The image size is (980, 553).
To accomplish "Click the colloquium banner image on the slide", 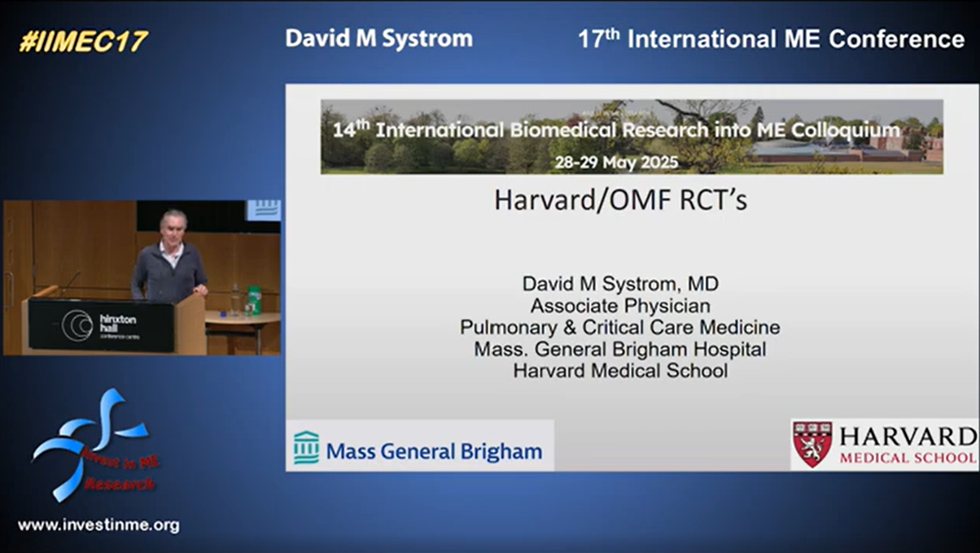I will [632, 137].
